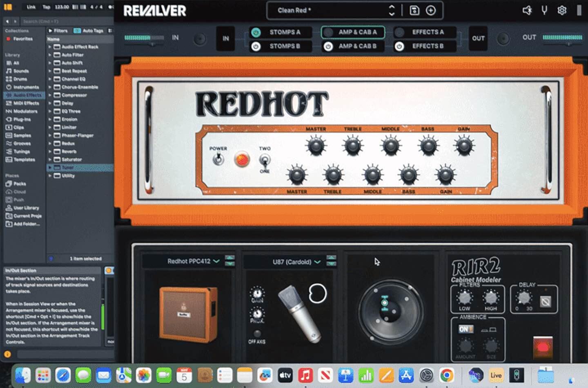This screenshot has width=588, height=388.
Task: Click the tempo value 123.00
Action: tap(62, 7)
